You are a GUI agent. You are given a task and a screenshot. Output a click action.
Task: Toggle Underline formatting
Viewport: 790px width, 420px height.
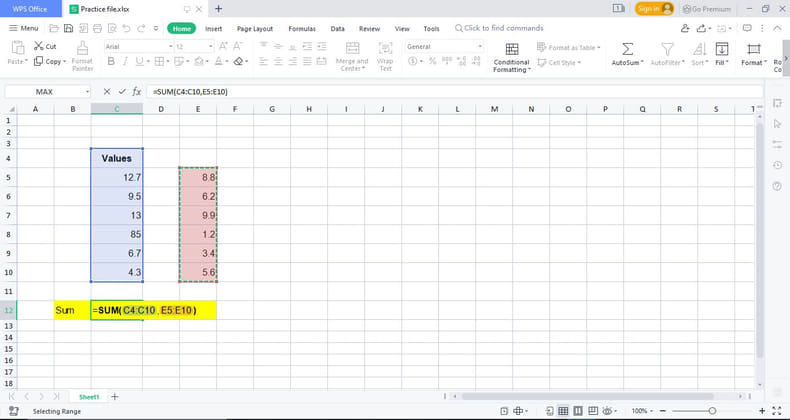pyautogui.click(x=139, y=61)
